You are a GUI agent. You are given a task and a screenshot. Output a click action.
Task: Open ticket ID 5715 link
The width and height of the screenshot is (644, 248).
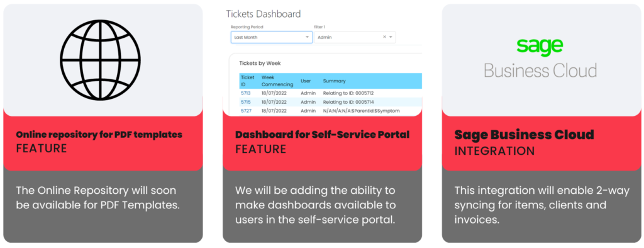coord(246,102)
